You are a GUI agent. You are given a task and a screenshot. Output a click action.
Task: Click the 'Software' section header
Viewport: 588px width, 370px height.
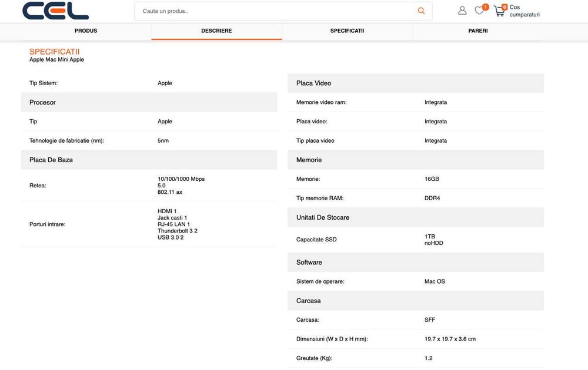coord(416,262)
